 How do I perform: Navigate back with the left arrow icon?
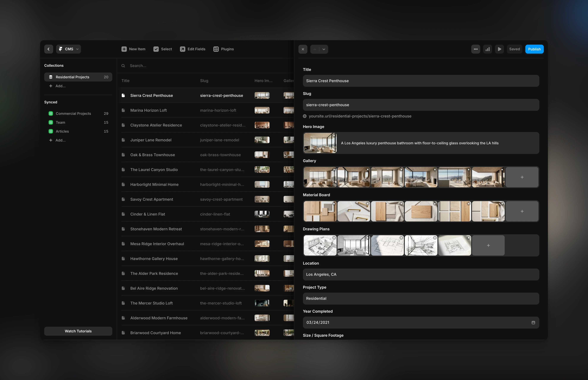point(48,49)
